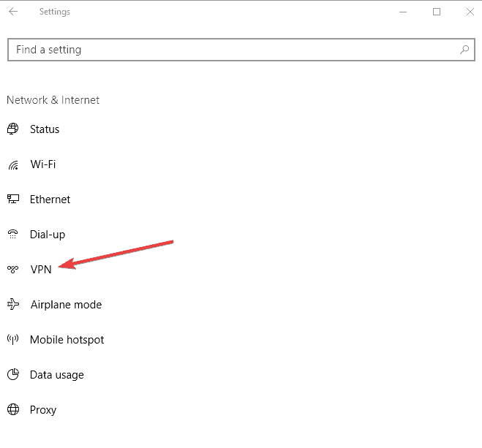Image resolution: width=482 pixels, height=448 pixels.
Task: Select the Mobile hotspot text label
Action: [67, 340]
